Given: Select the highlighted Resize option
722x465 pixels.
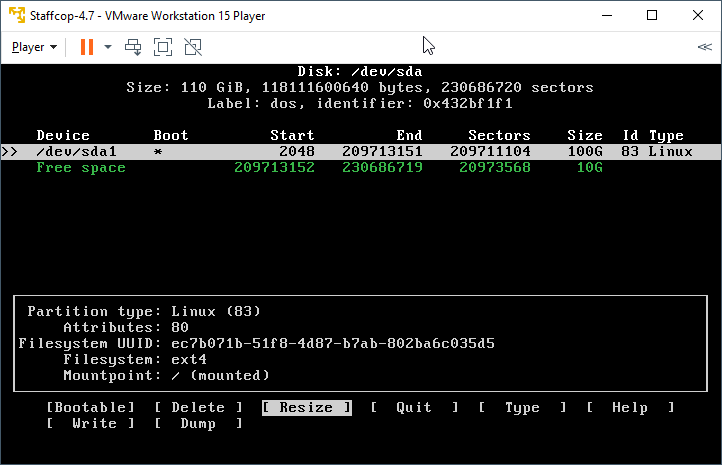Looking at the screenshot, I should pyautogui.click(x=306, y=407).
